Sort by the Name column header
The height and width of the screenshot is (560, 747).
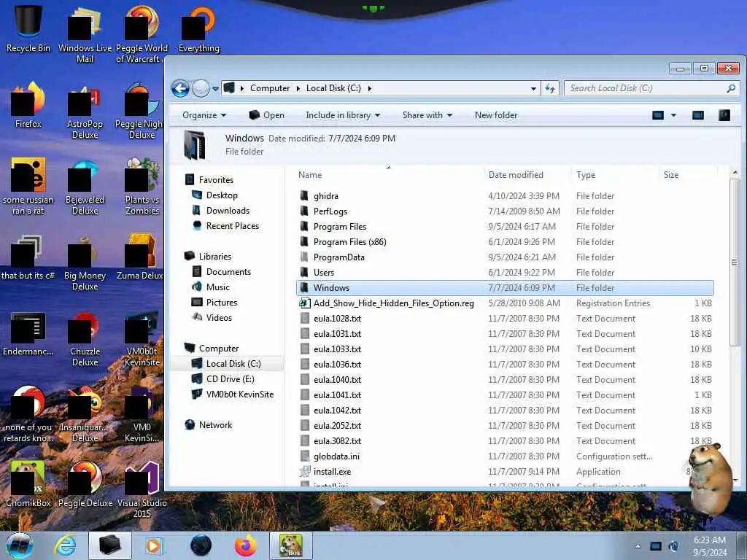[x=389, y=175]
